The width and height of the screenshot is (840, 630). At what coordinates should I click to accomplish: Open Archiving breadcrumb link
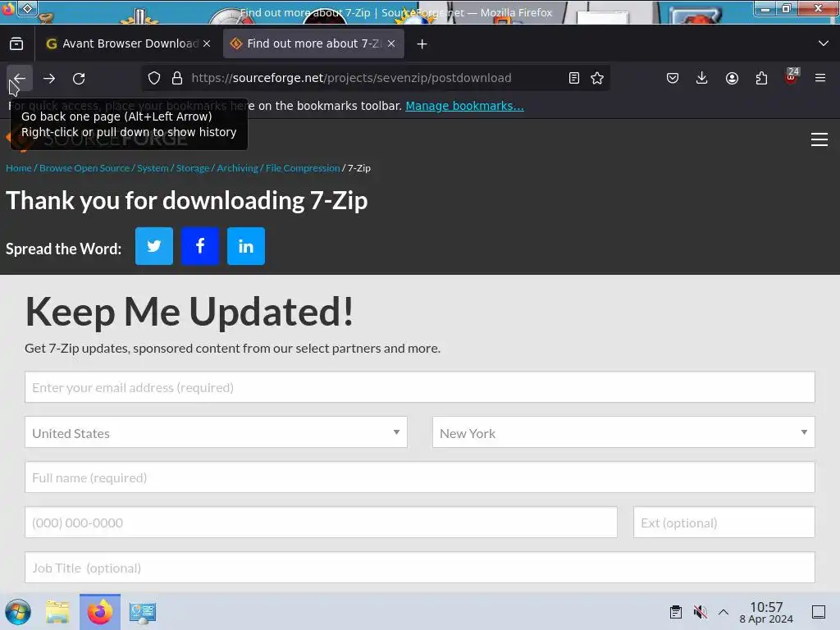pyautogui.click(x=237, y=168)
